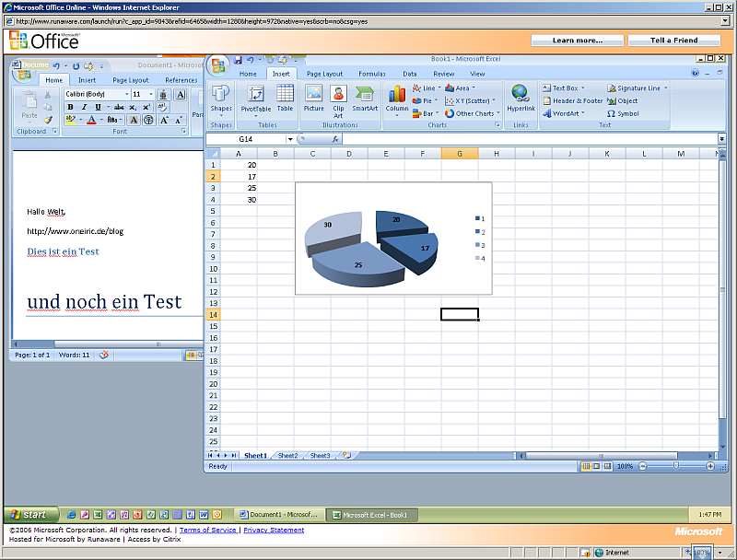737x560 pixels.
Task: Insert an Object from Text group
Action: [x=623, y=100]
